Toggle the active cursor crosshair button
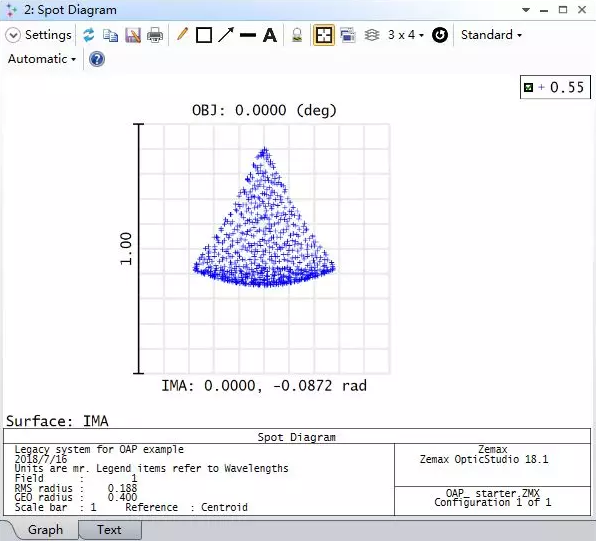The height and width of the screenshot is (541, 596). point(323,35)
